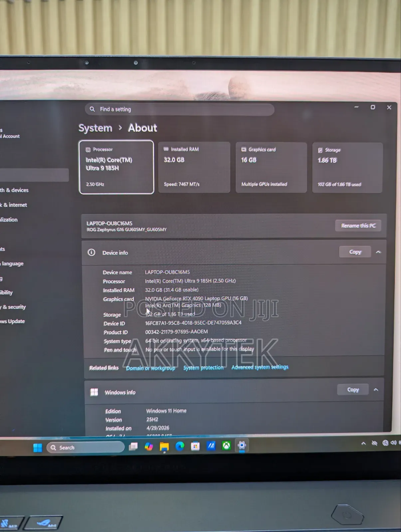
Task: Click the network globe tray icon
Action: pyautogui.click(x=385, y=443)
